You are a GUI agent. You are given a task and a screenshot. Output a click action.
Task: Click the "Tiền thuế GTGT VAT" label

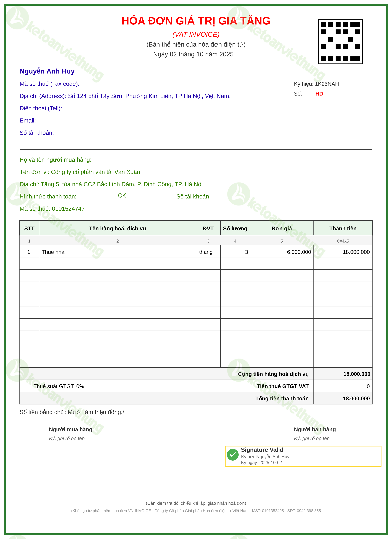click(x=283, y=386)
